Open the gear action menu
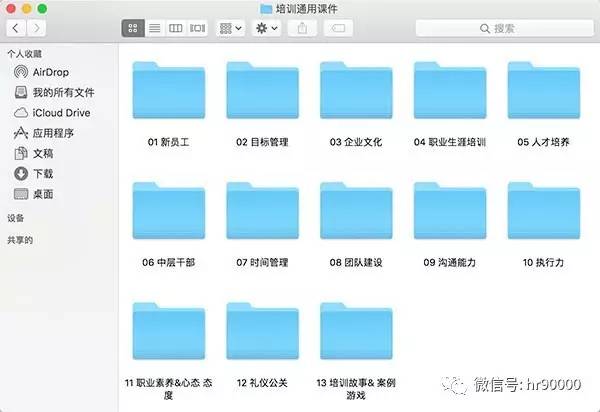This screenshot has height=412, width=600. (x=267, y=29)
